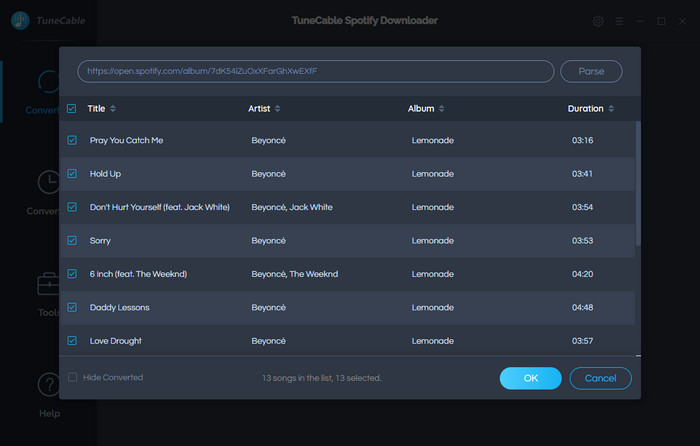Viewport: 700px width, 446px height.
Task: Click Lemonade album in Daddy Lessons row
Action: (x=433, y=307)
